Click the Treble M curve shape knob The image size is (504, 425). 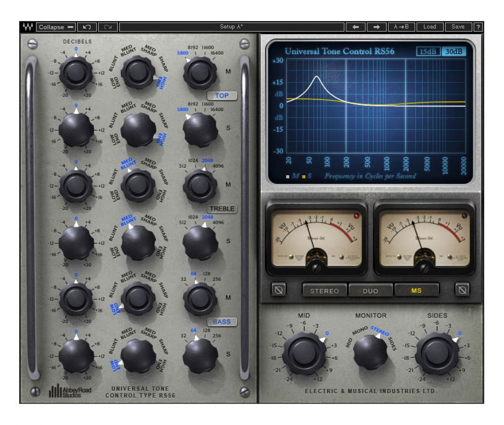point(138,185)
